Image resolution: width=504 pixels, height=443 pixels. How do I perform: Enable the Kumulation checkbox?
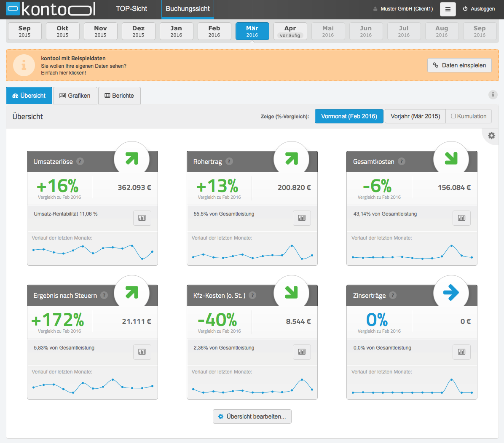click(x=453, y=116)
